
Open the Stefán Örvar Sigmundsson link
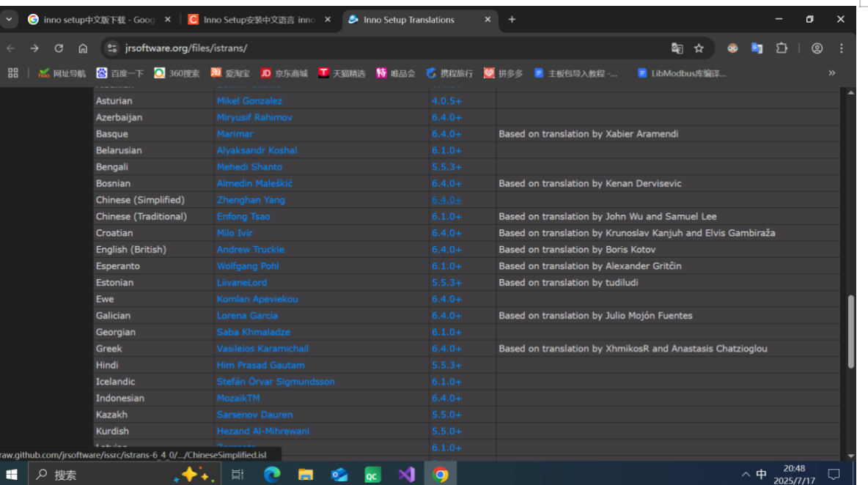[276, 382]
